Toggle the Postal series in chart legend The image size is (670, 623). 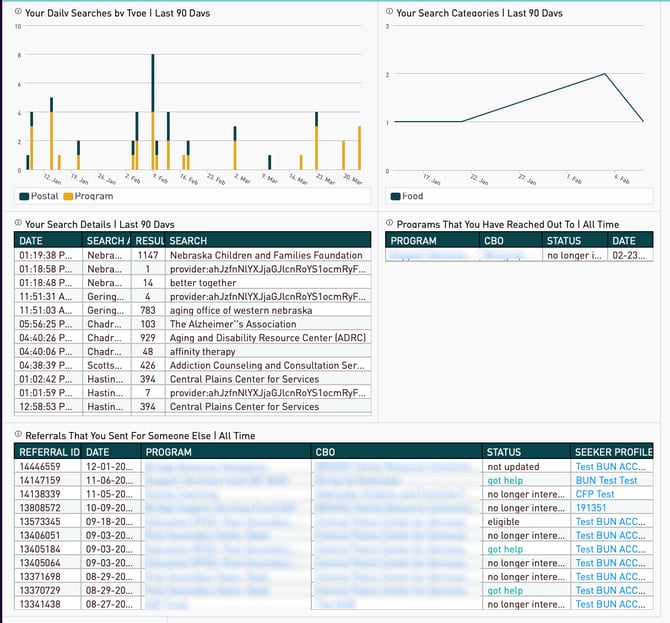[39, 196]
